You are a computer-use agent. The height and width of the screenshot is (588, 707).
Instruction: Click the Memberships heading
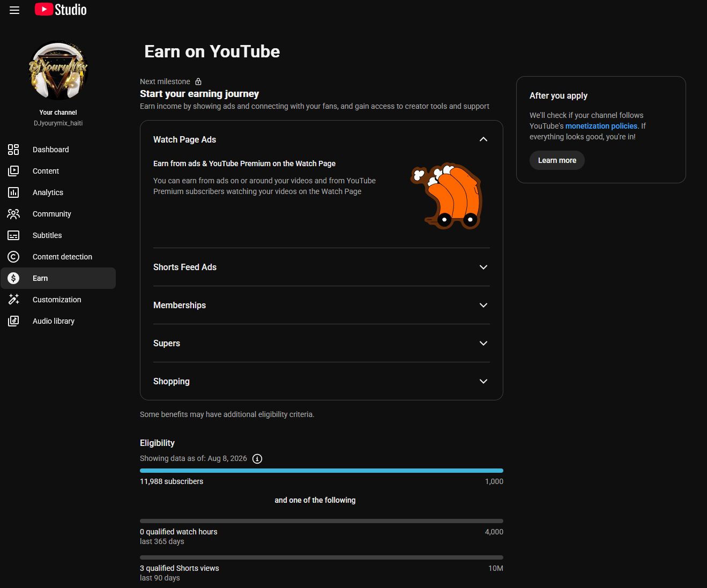(180, 305)
